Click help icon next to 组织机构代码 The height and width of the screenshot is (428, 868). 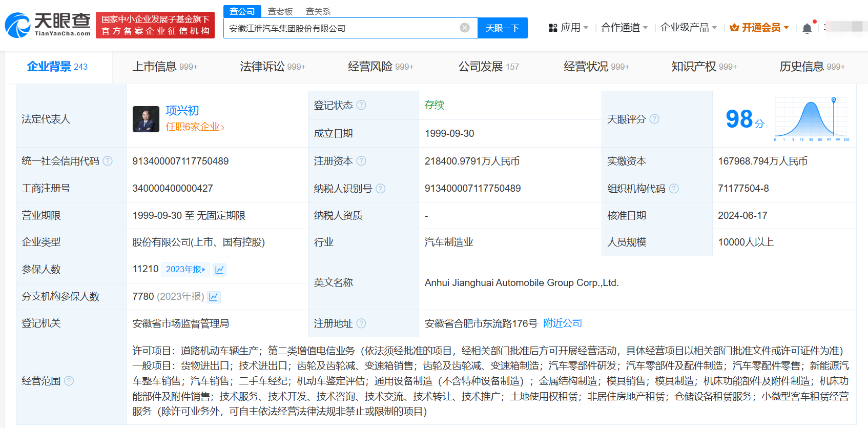tap(674, 189)
